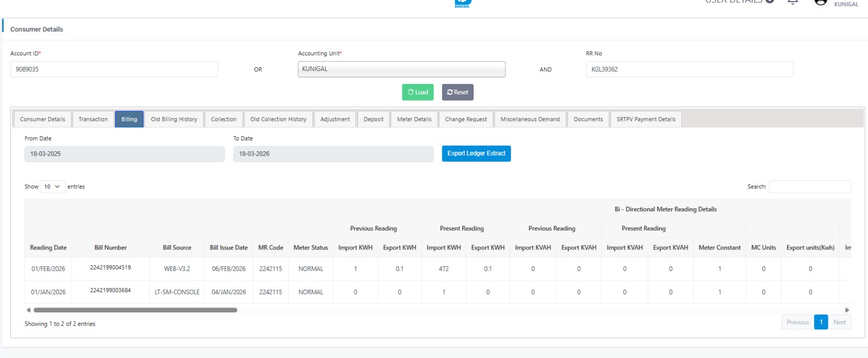Select the Old Billing History tab
The image size is (868, 358).
174,119
